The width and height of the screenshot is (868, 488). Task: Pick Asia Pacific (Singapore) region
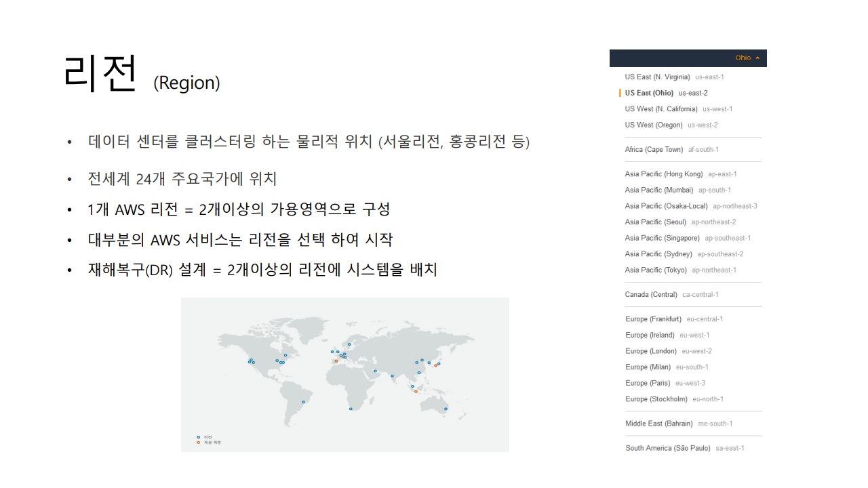tap(688, 238)
